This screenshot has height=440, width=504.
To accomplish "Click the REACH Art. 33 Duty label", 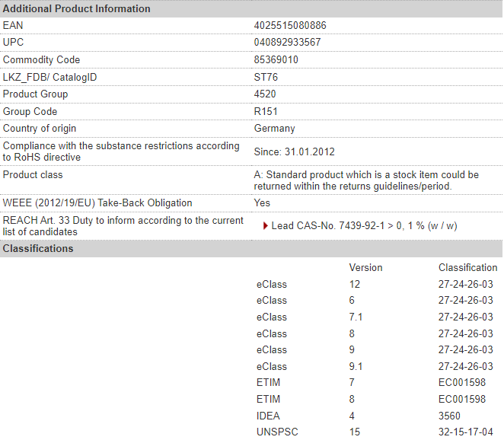I will point(123,226).
